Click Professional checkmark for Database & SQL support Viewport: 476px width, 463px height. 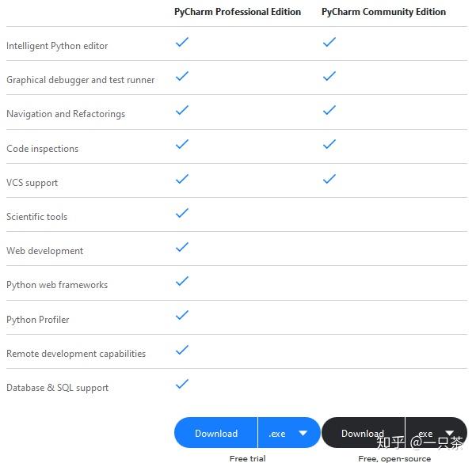click(182, 384)
